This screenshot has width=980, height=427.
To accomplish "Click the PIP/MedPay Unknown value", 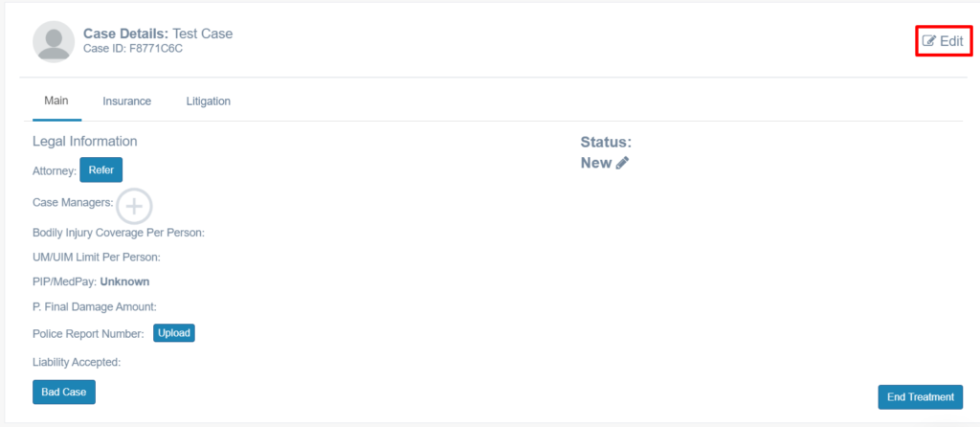I will [124, 282].
